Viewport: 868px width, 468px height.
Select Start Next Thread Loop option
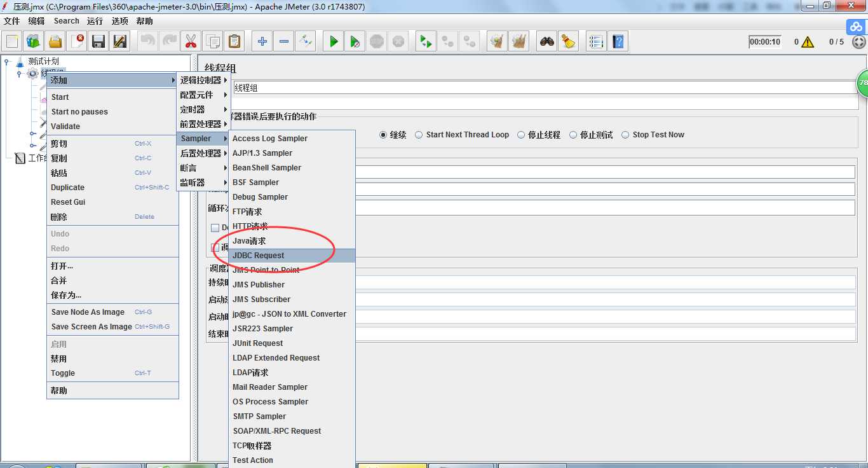tap(419, 135)
